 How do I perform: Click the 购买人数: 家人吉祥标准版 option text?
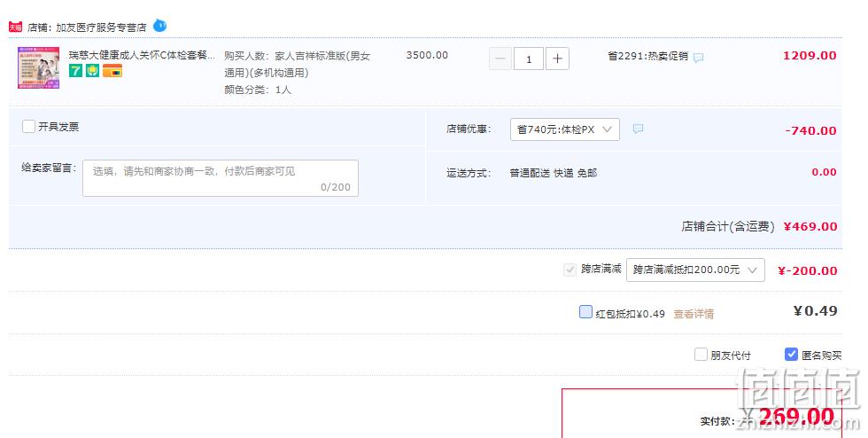pyautogui.click(x=298, y=65)
